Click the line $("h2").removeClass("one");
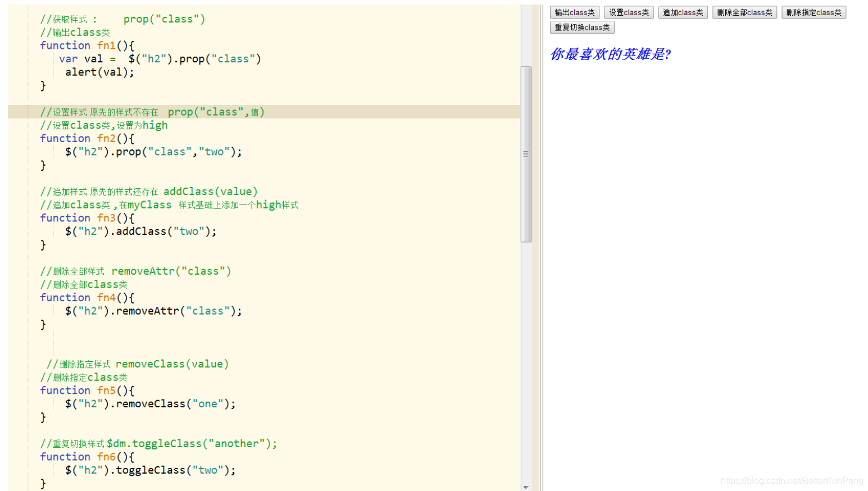 click(150, 404)
